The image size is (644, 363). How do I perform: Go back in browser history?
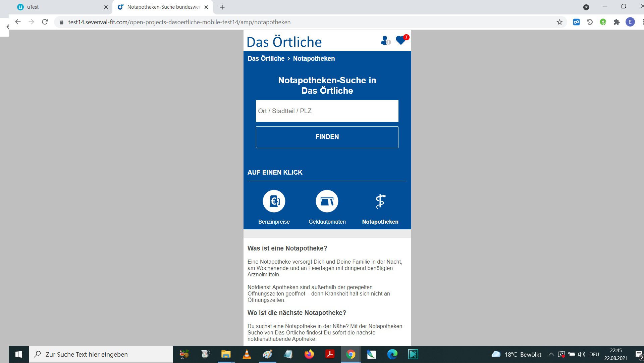tap(18, 22)
